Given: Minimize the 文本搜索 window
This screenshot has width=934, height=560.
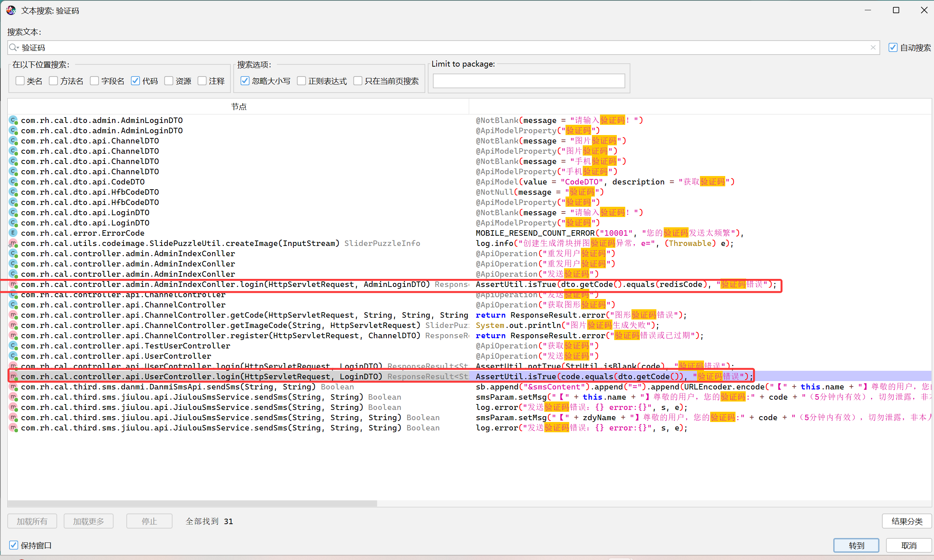Looking at the screenshot, I should pos(868,10).
